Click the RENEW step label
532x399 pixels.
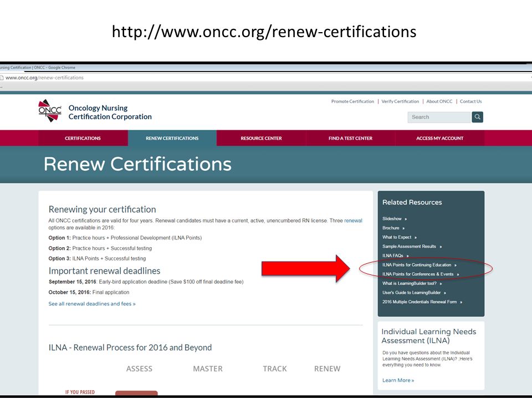[327, 369]
